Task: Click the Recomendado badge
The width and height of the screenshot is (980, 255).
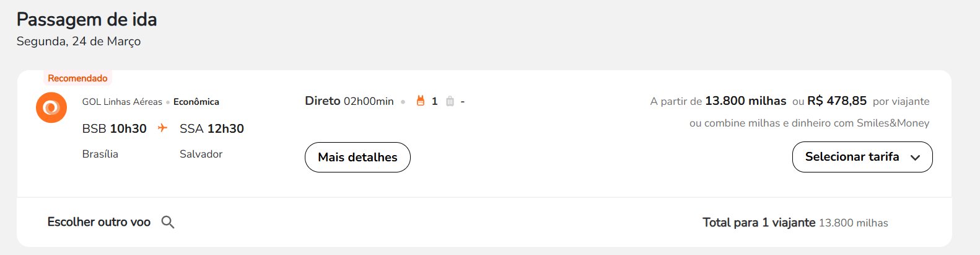Action: (77, 78)
